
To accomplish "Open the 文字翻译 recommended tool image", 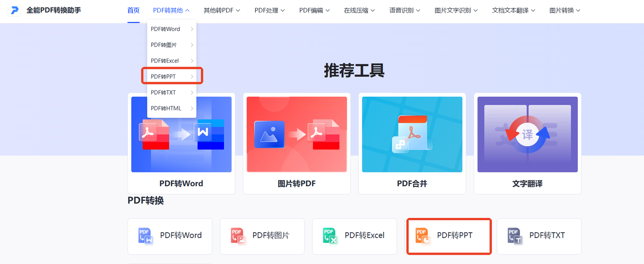I will click(528, 134).
